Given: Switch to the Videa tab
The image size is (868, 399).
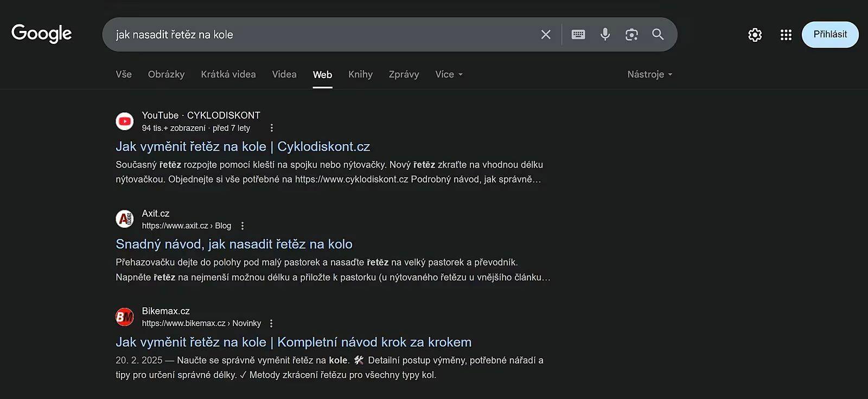Looking at the screenshot, I should 284,74.
